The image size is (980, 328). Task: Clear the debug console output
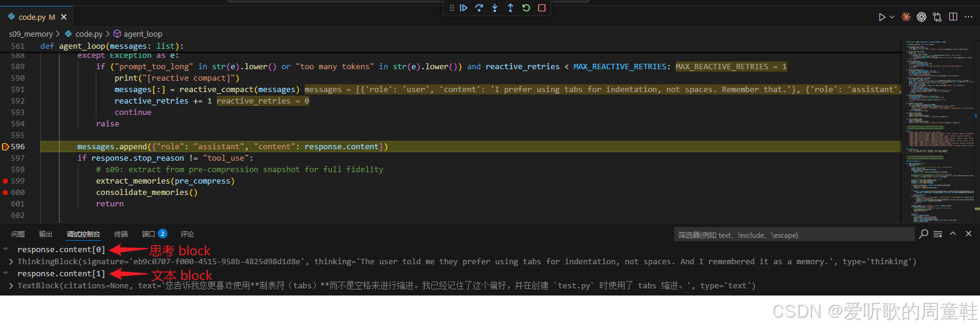tap(938, 234)
